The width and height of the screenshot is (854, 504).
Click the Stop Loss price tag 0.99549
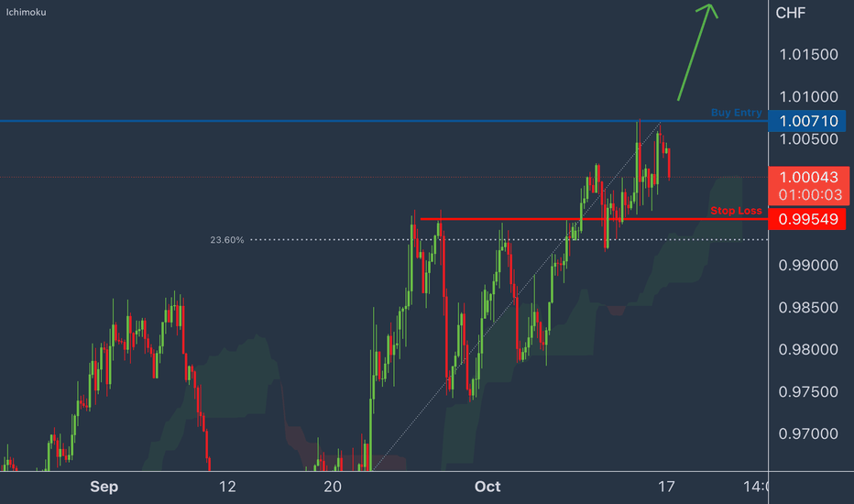[807, 219]
